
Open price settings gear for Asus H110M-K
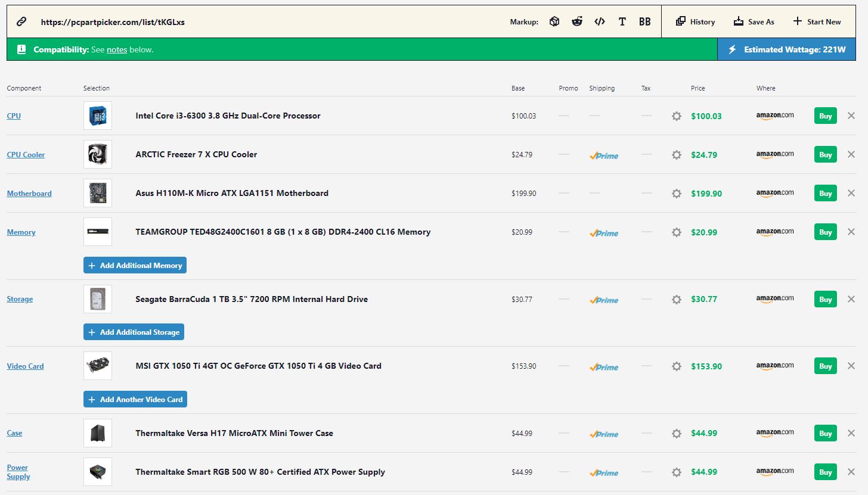point(677,194)
